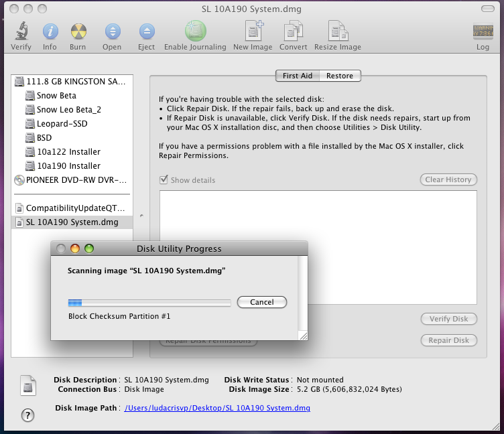This screenshot has width=504, height=434.
Task: Open the Log toolbar icon
Action: click(483, 31)
